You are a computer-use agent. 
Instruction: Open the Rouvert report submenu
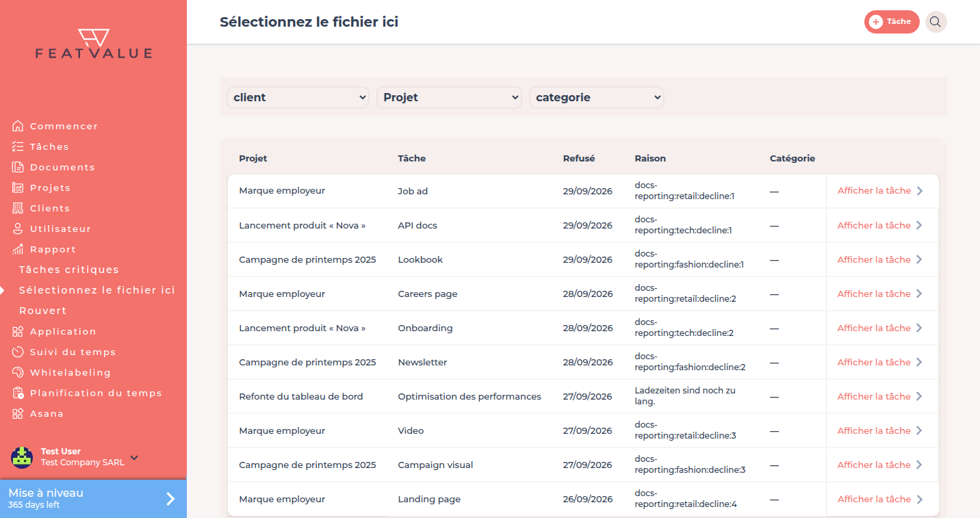pos(43,311)
